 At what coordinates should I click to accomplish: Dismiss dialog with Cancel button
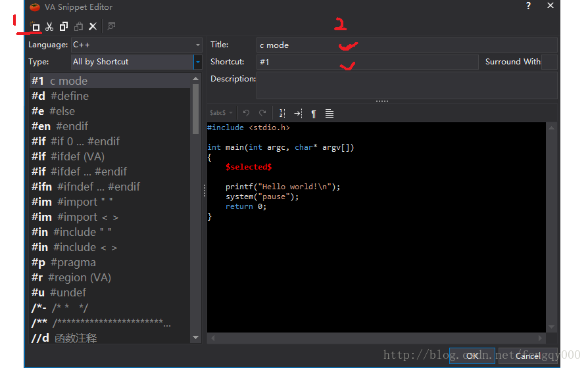[527, 356]
